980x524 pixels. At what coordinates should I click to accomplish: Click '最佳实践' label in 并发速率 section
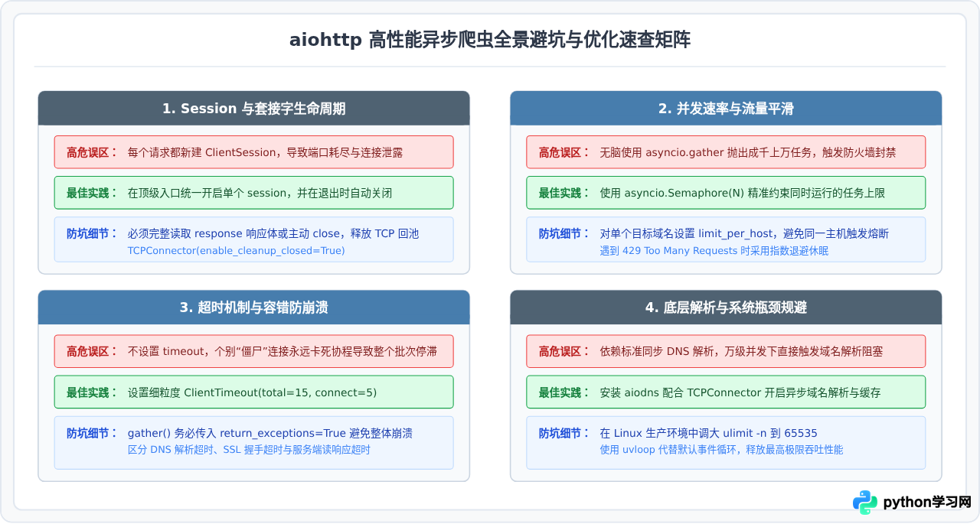pos(564,193)
